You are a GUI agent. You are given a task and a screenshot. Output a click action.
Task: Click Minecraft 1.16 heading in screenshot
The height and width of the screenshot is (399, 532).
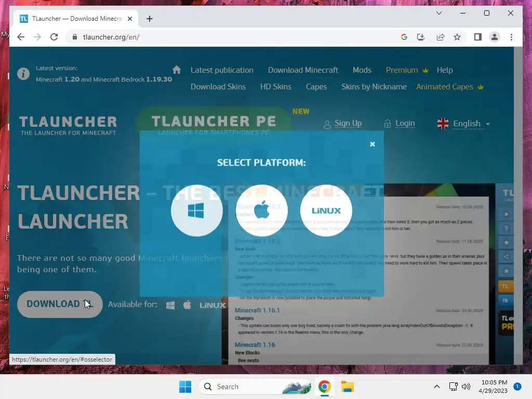255,345
